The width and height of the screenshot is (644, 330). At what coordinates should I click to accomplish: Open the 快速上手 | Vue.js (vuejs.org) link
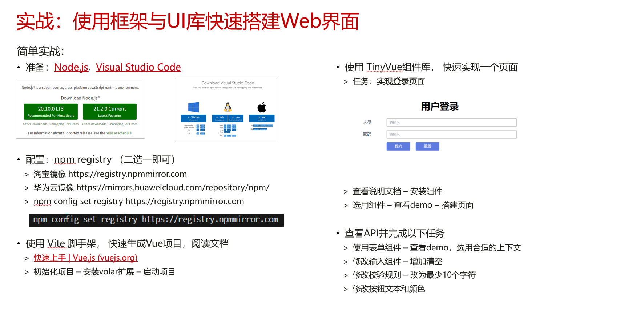click(x=85, y=258)
